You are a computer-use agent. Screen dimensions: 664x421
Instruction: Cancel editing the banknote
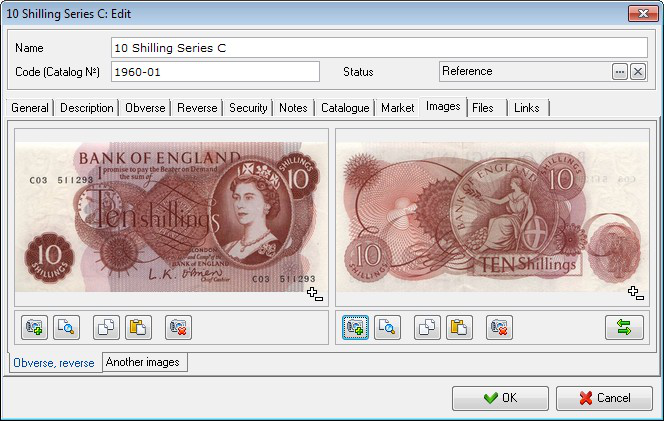point(604,398)
